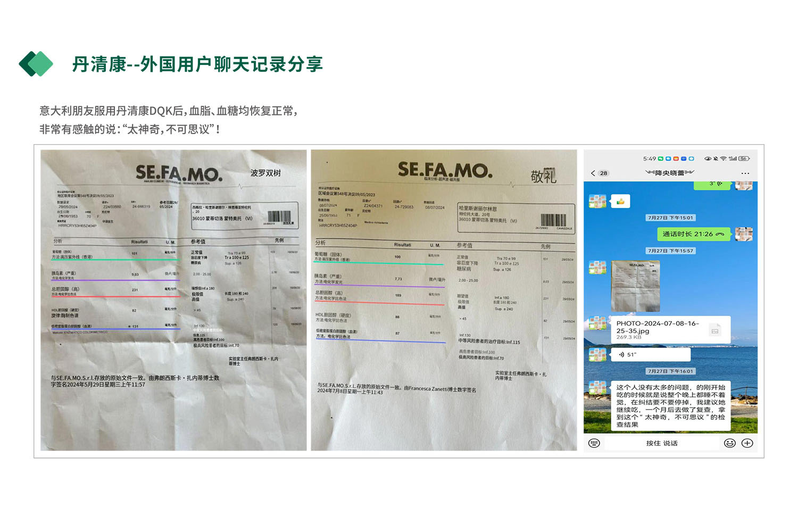The image size is (798, 532).
Task: Click the barcode on the right report
Action: point(554,220)
